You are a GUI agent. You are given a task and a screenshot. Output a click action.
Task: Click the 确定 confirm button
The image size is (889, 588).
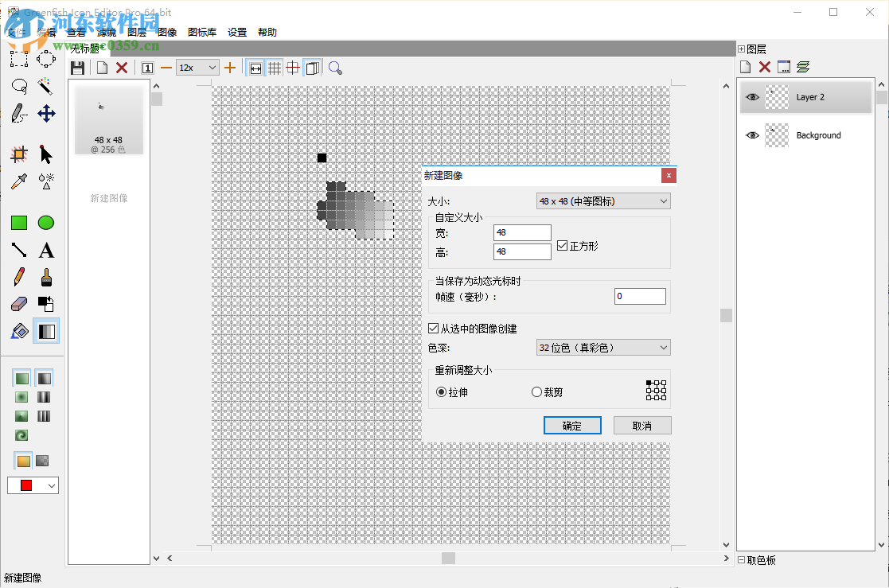(572, 425)
